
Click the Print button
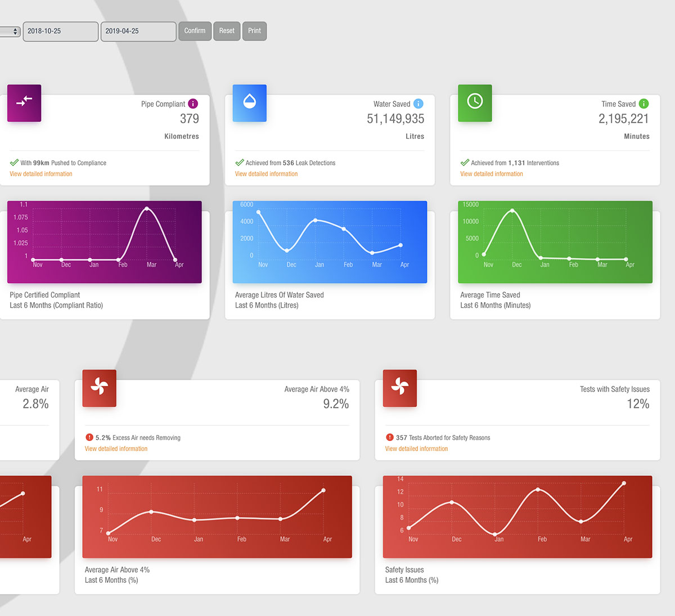click(254, 31)
